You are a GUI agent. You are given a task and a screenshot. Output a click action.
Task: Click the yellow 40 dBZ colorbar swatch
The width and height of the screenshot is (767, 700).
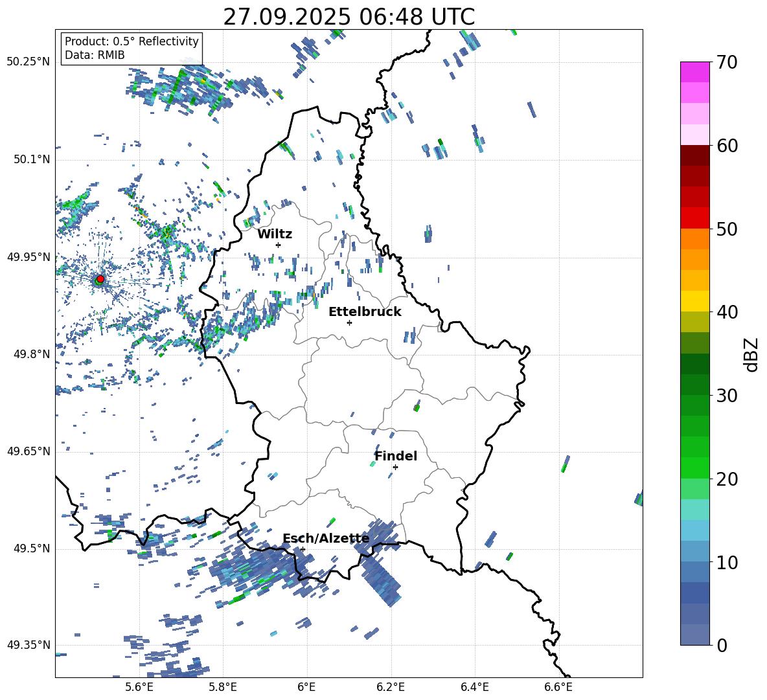(694, 301)
